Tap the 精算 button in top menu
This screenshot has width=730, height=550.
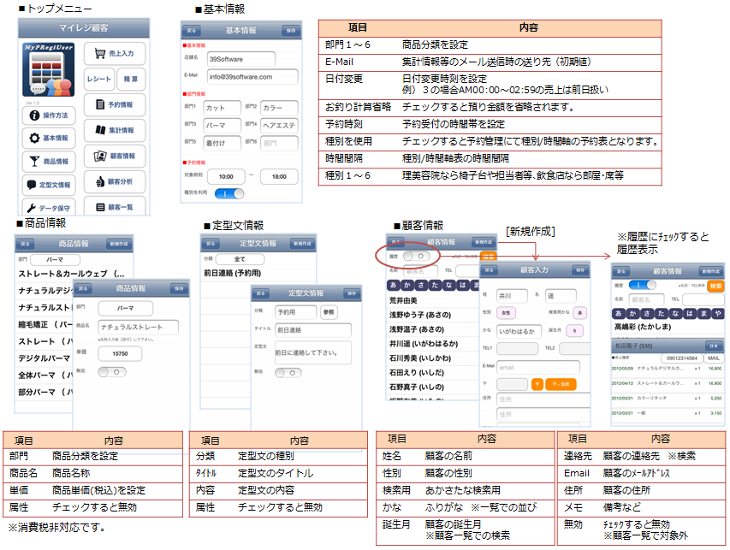[x=131, y=79]
